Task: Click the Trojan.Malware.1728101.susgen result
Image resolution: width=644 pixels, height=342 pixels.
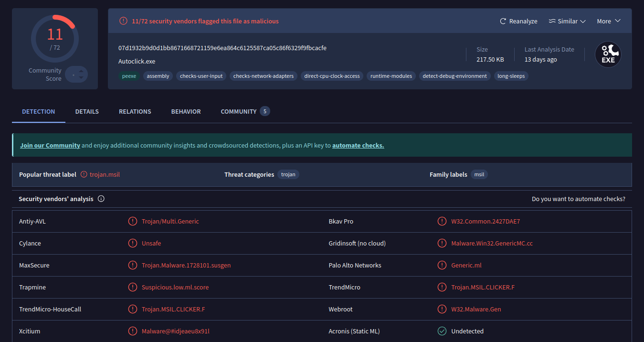Action: 186,265
